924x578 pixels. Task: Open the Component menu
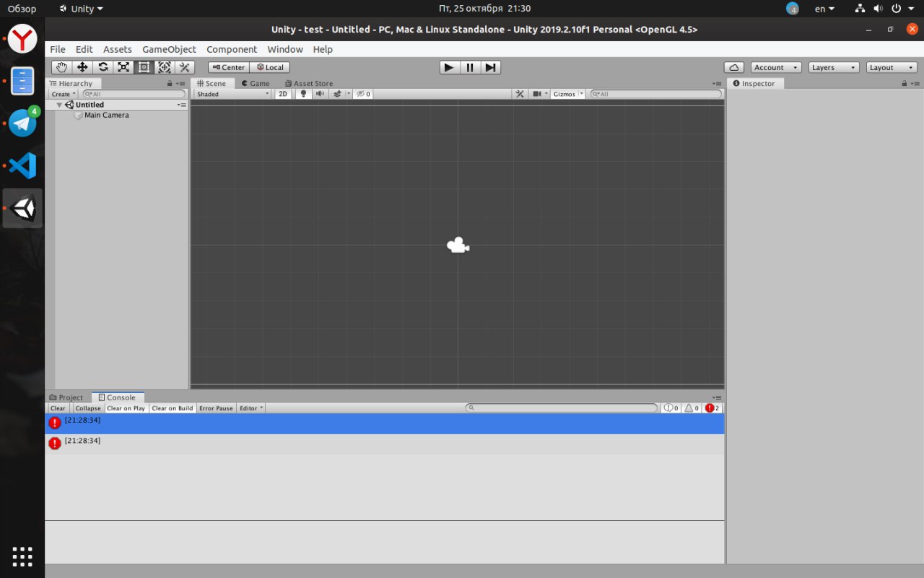click(232, 49)
